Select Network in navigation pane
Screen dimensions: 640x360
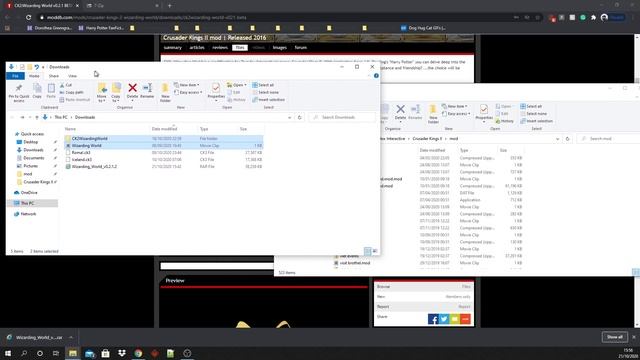(28, 214)
